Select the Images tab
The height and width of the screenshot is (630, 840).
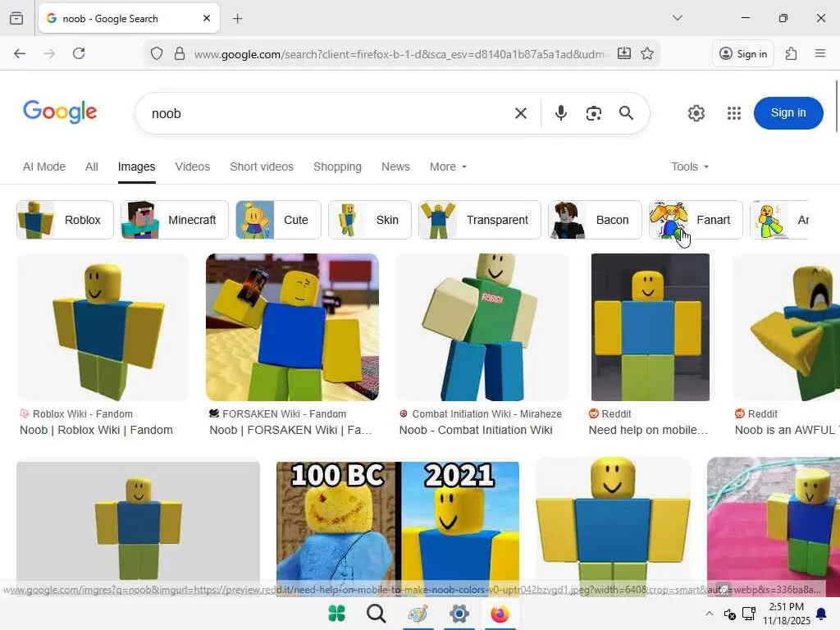pyautogui.click(x=137, y=167)
